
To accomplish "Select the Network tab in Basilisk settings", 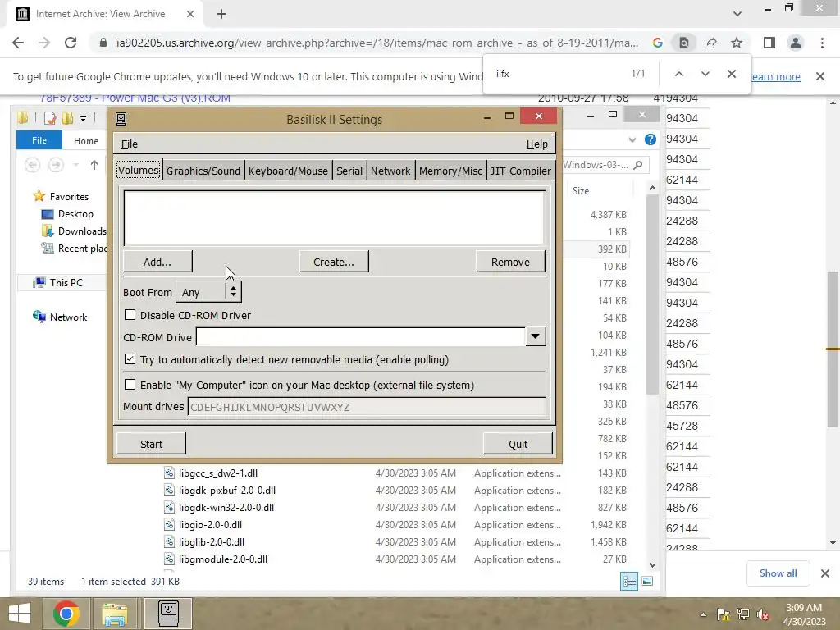I will coord(390,171).
